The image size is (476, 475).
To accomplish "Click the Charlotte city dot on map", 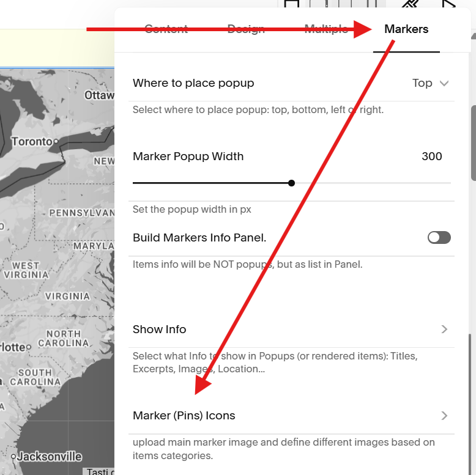I will pyautogui.click(x=29, y=347).
